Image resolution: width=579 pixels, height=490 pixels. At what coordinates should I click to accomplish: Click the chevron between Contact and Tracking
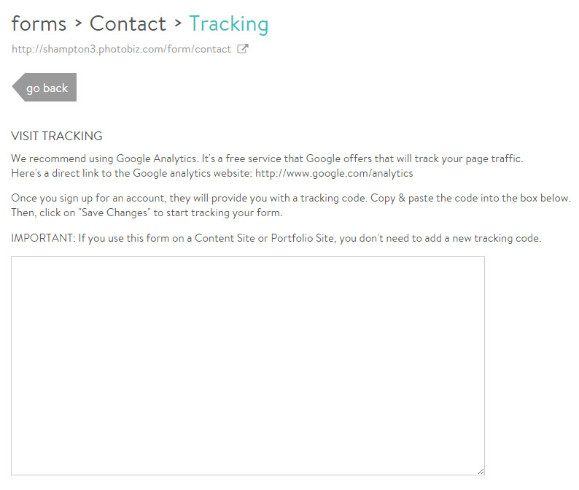click(x=178, y=24)
